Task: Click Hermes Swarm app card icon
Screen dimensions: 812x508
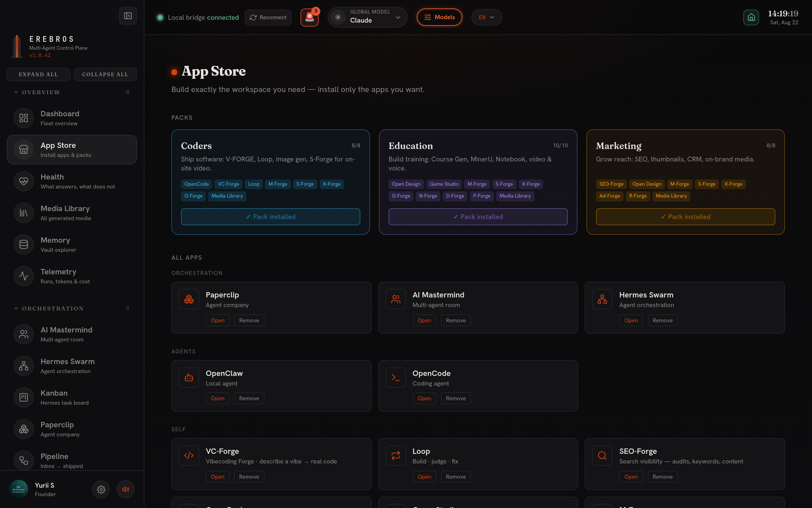Action: [x=602, y=299]
